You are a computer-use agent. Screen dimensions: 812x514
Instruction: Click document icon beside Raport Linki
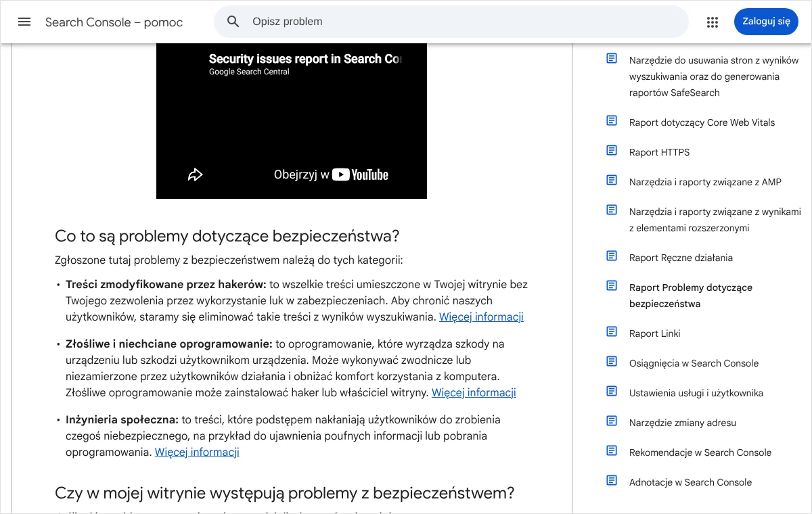(x=612, y=332)
